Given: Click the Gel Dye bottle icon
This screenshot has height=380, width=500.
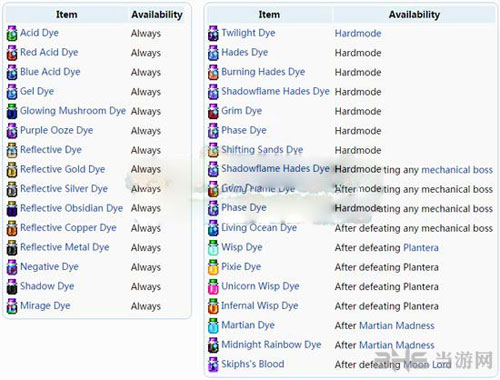Looking at the screenshot, I should coord(12,92).
